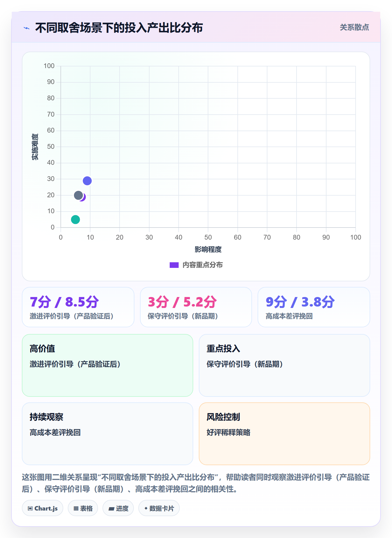The width and height of the screenshot is (392, 538).
Task: Click the description paragraph starting 这张图用二维关系
Action: 196,483
